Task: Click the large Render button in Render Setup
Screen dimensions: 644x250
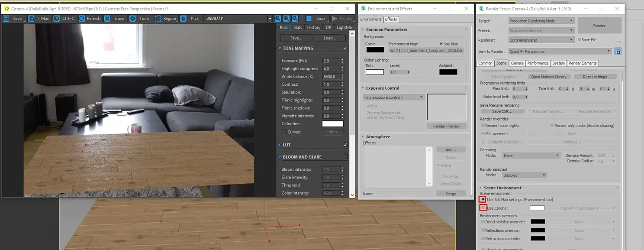Action: [599, 26]
